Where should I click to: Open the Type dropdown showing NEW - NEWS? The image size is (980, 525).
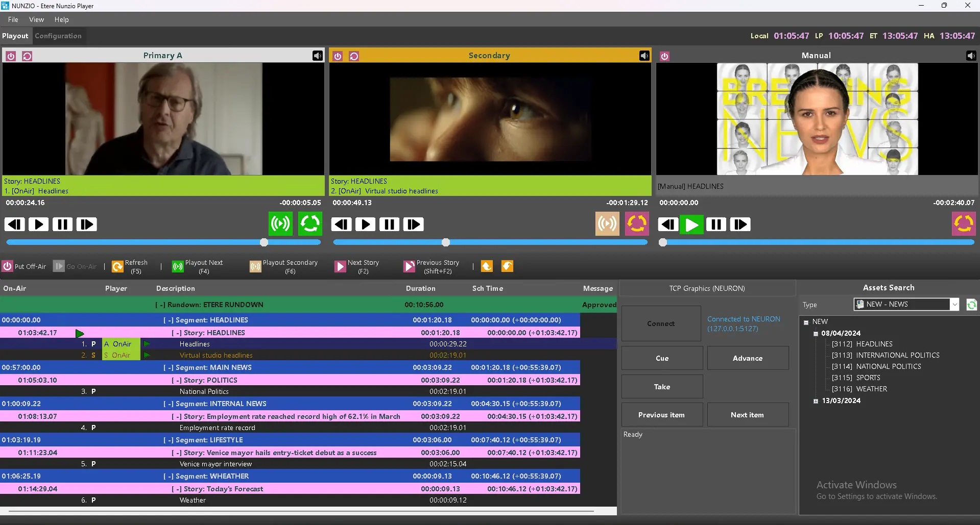954,305
